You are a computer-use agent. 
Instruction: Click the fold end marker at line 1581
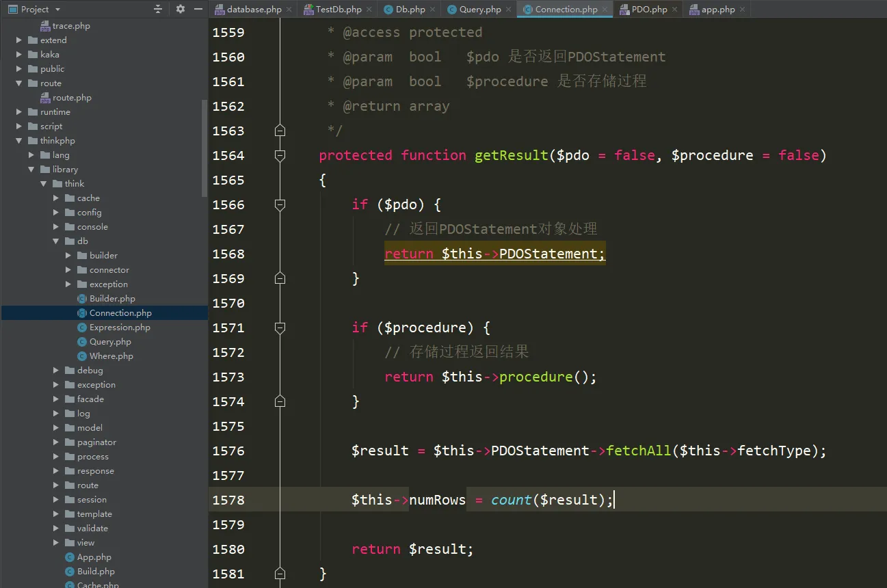pos(280,573)
